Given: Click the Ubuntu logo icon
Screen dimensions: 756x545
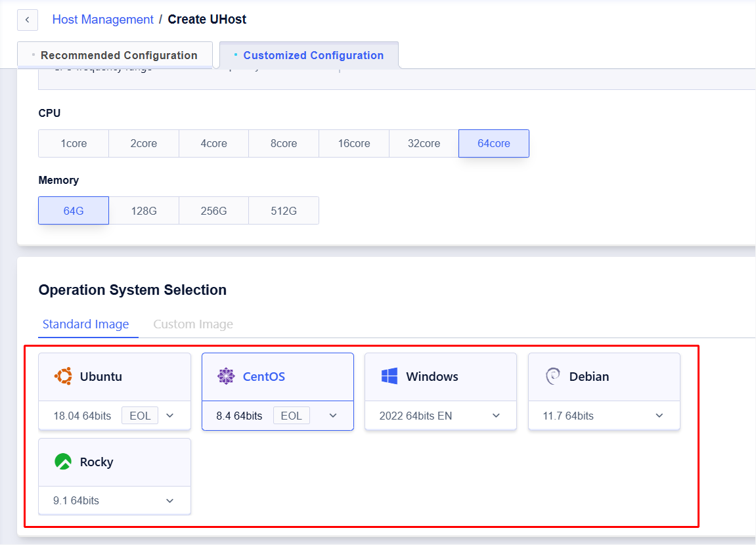Looking at the screenshot, I should 63,376.
